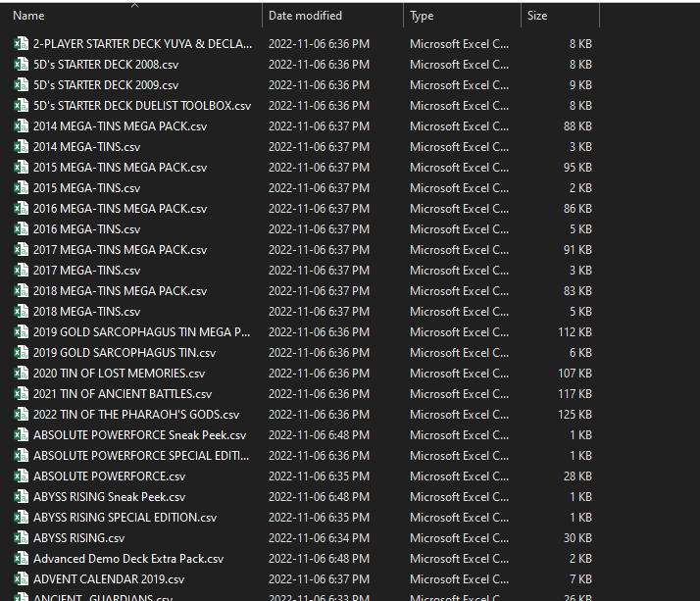700x601 pixels.
Task: Select file name ABYSS RISING Sneak Peek.csv
Action: pos(110,496)
